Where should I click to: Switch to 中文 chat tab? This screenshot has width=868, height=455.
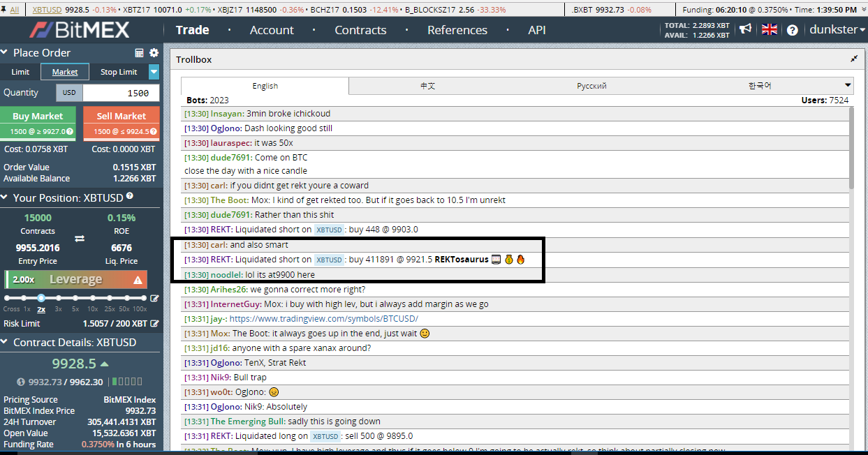[x=427, y=86]
